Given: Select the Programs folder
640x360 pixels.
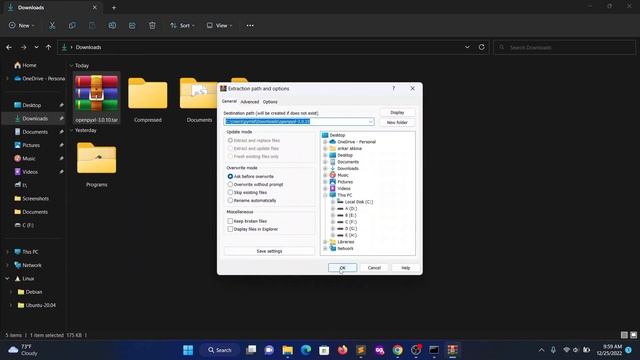Looking at the screenshot, I should [97, 164].
